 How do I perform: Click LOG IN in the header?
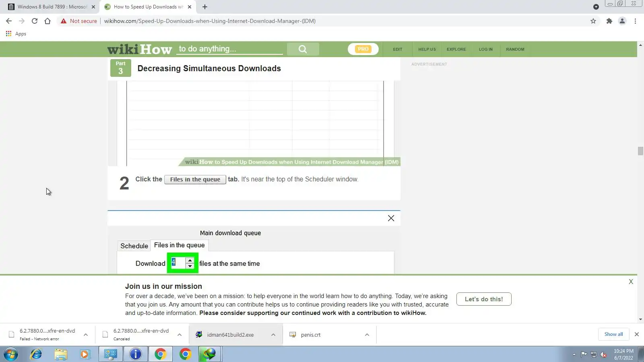click(x=485, y=49)
